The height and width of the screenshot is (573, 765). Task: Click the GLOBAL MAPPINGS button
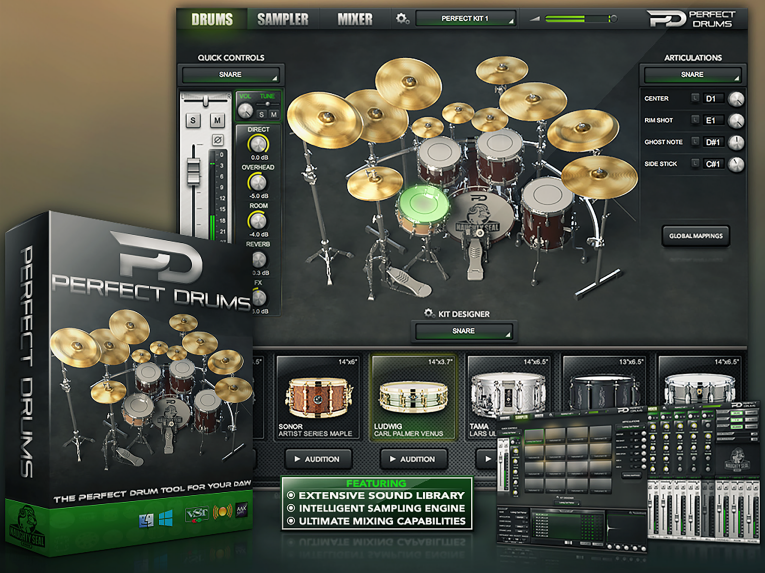696,236
